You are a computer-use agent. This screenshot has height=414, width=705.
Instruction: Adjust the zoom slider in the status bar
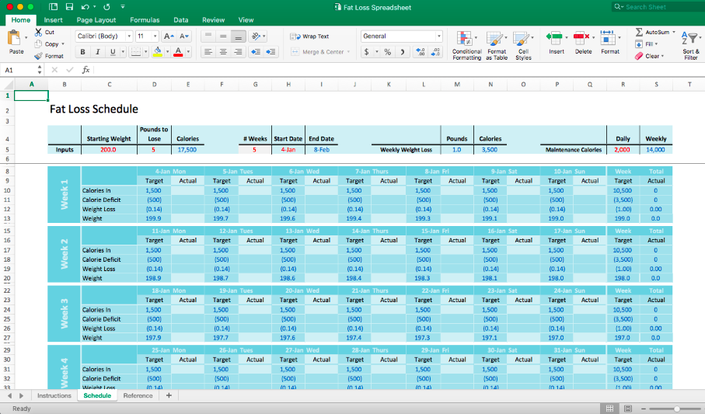(x=676, y=409)
